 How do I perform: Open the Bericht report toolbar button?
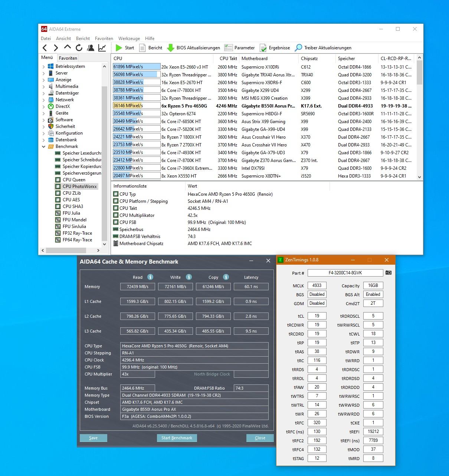151,48
